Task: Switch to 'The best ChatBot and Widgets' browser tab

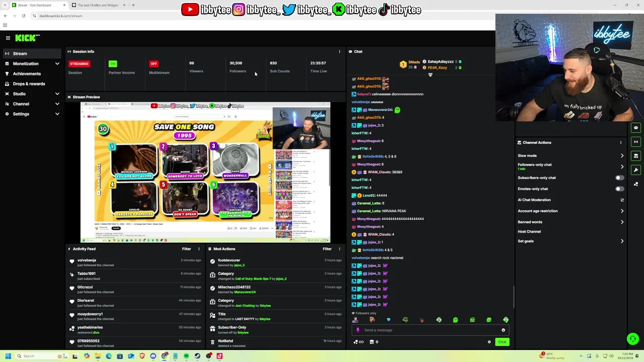Action: click(x=98, y=5)
